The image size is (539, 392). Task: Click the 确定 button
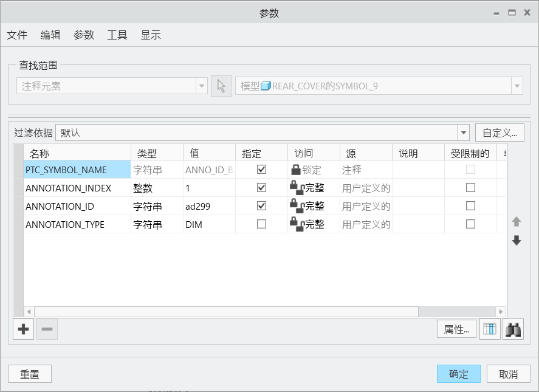click(x=458, y=374)
